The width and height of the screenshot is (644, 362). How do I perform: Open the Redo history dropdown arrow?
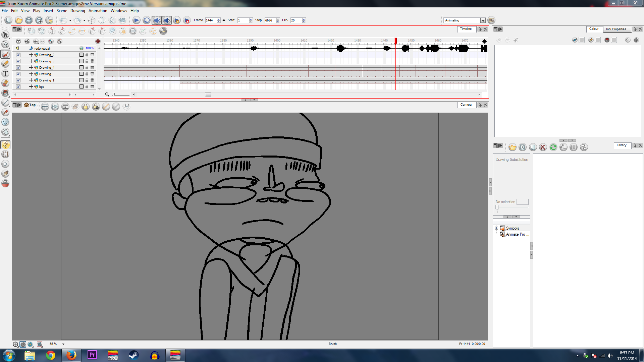(84, 20)
